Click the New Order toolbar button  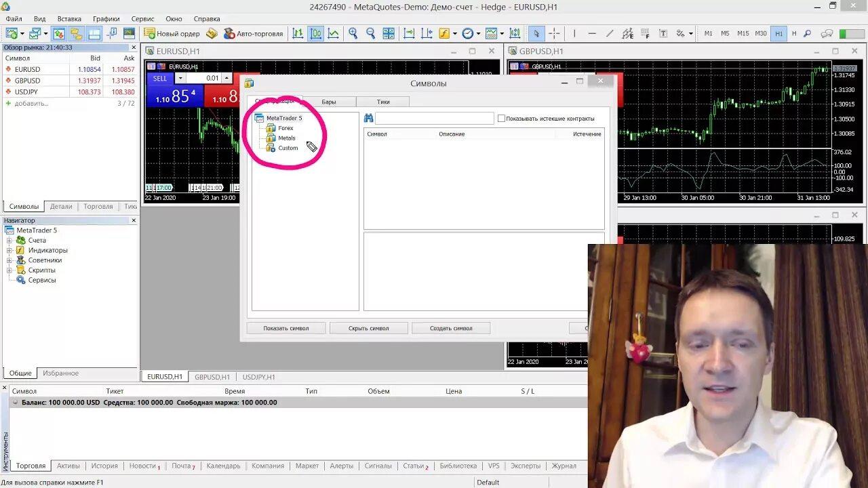(x=172, y=33)
